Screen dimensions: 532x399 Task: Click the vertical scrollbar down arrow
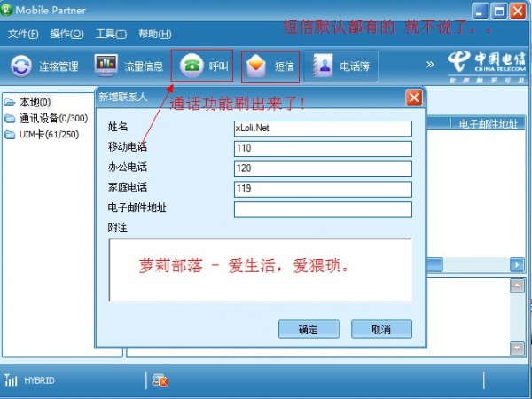(517, 348)
